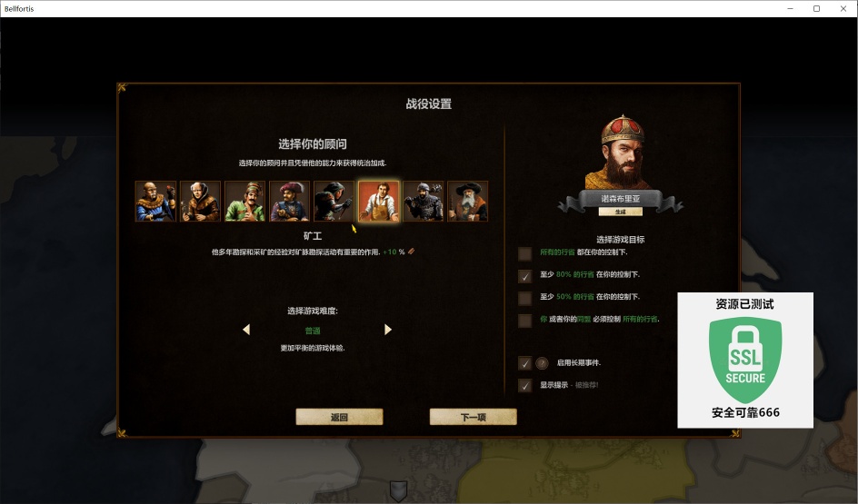Click the bearded king portrait
Image resolution: width=858 pixels, height=504 pixels.
(x=621, y=152)
